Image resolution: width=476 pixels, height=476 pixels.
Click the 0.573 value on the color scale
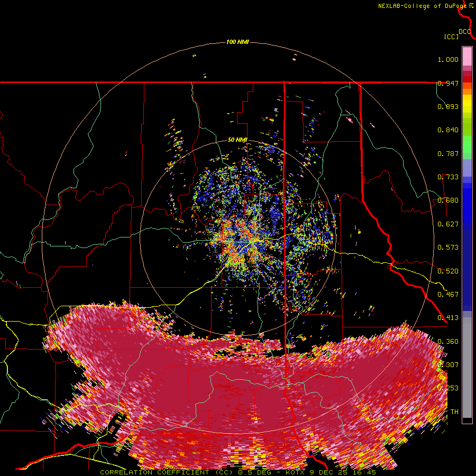click(448, 248)
